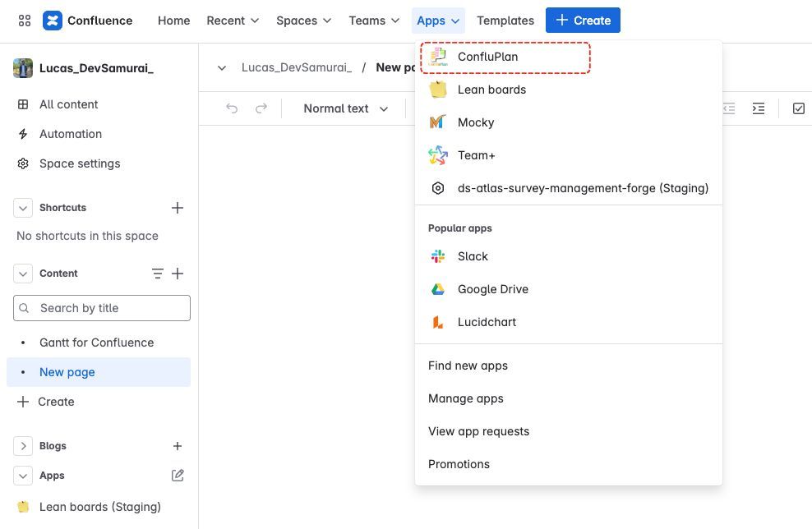Click the Indent icon in the toolbar
This screenshot has height=529, width=812.
point(759,108)
